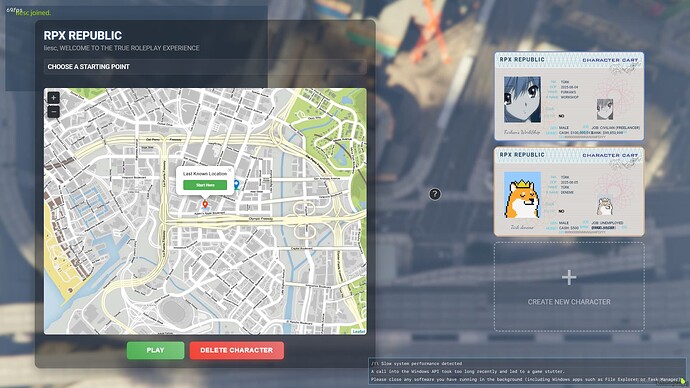
Task: Click the red DELETE CHARACTER button
Action: [x=237, y=350]
